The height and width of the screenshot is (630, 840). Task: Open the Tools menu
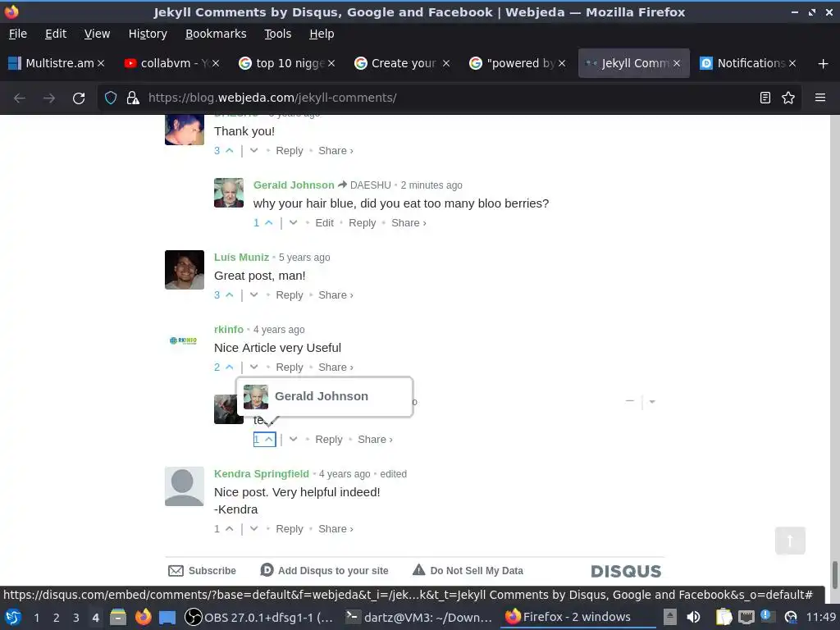click(x=277, y=34)
